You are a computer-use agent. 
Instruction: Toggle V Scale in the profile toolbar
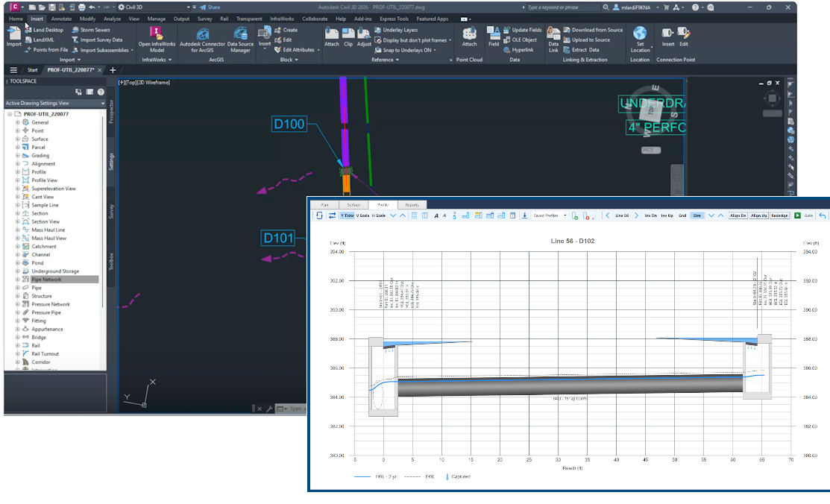coord(362,215)
